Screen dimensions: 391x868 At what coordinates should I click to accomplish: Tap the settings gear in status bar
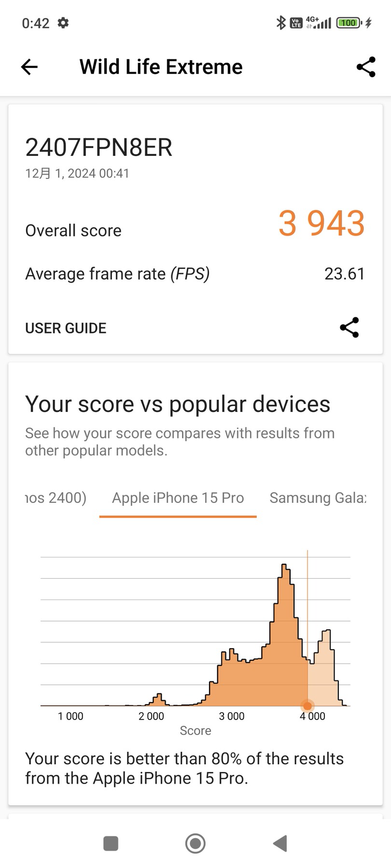63,23
